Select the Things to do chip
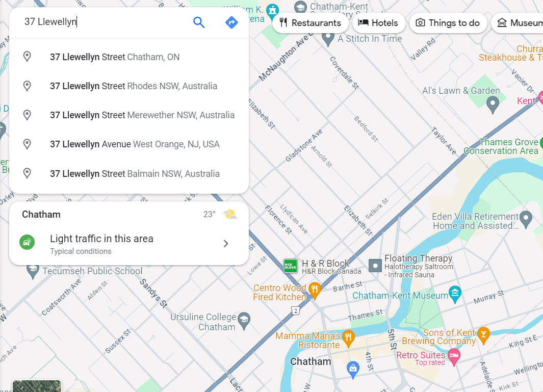The image size is (543, 392). pyautogui.click(x=448, y=23)
